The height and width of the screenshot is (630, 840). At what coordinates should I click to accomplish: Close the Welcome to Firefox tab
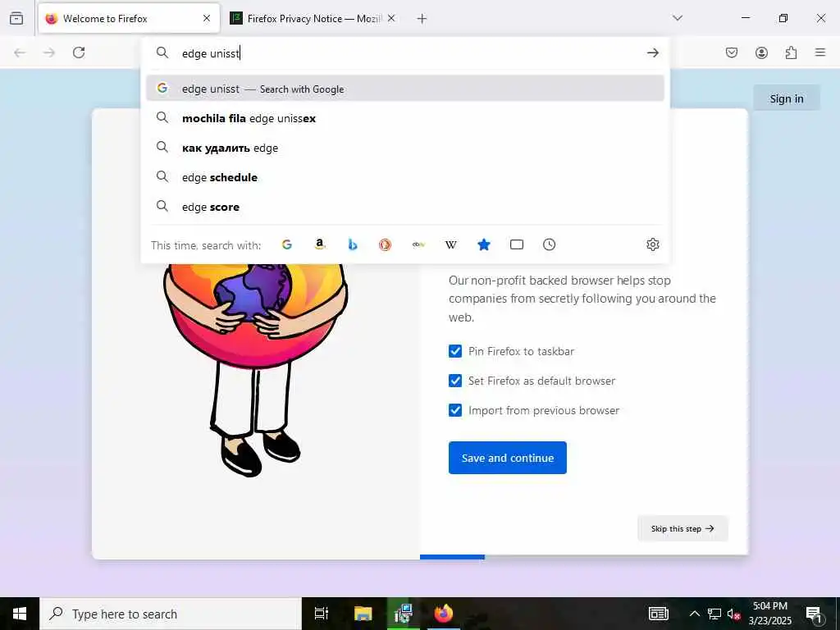click(x=207, y=18)
